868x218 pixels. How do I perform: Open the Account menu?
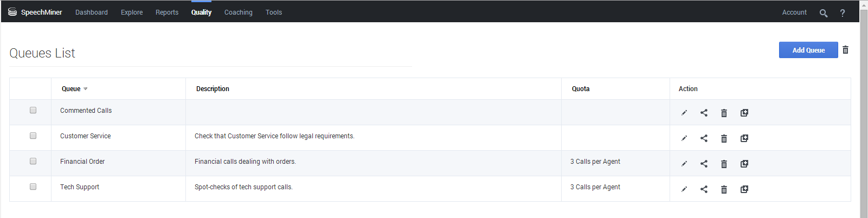(x=794, y=12)
